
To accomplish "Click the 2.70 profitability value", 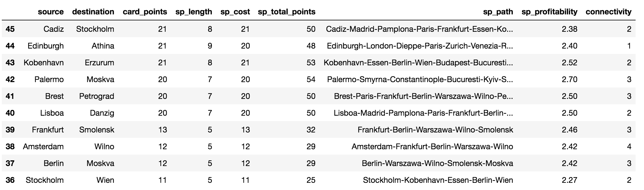I will click(x=570, y=79).
